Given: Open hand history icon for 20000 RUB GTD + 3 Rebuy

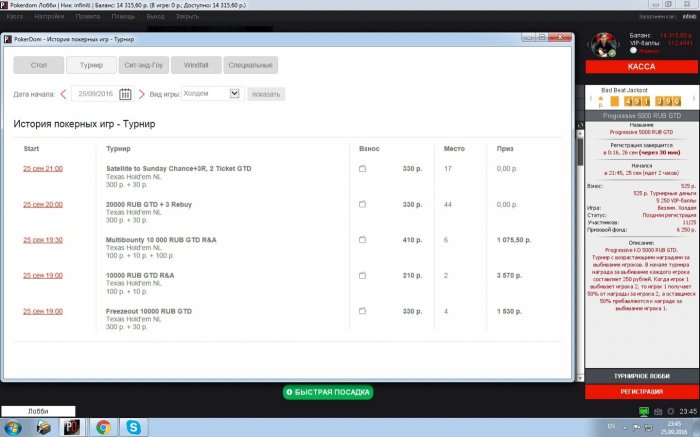Looking at the screenshot, I should click(x=362, y=204).
